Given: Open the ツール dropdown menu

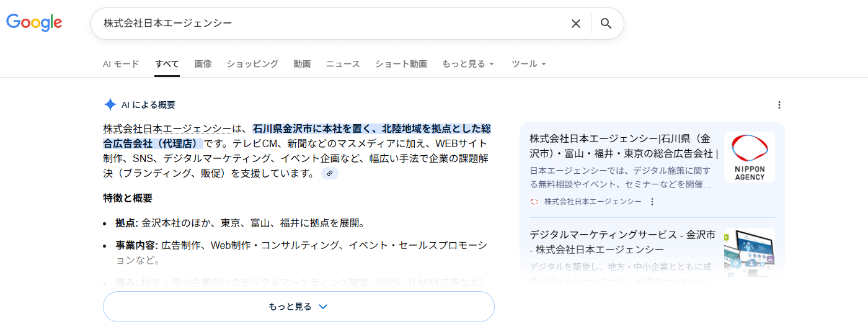Looking at the screenshot, I should tap(528, 64).
